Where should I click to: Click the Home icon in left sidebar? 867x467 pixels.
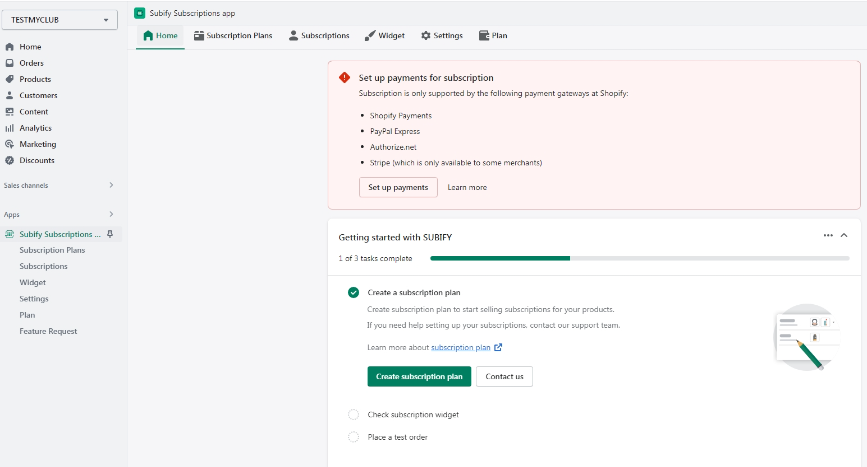point(9,47)
